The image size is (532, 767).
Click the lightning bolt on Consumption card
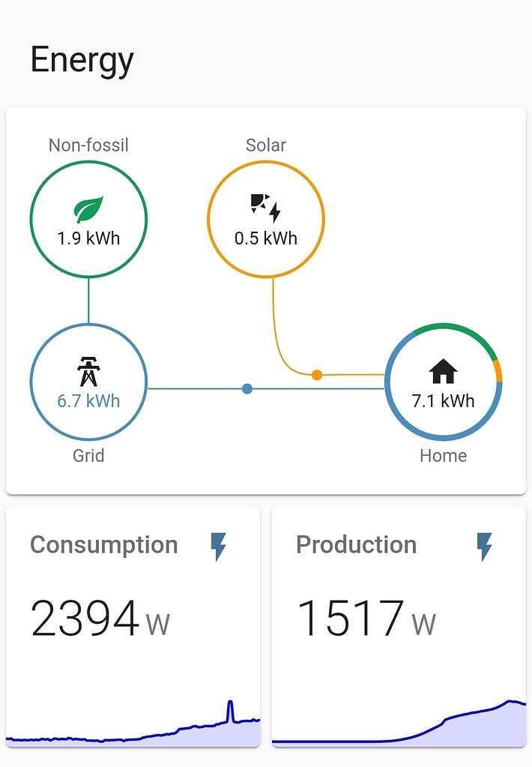click(x=218, y=547)
